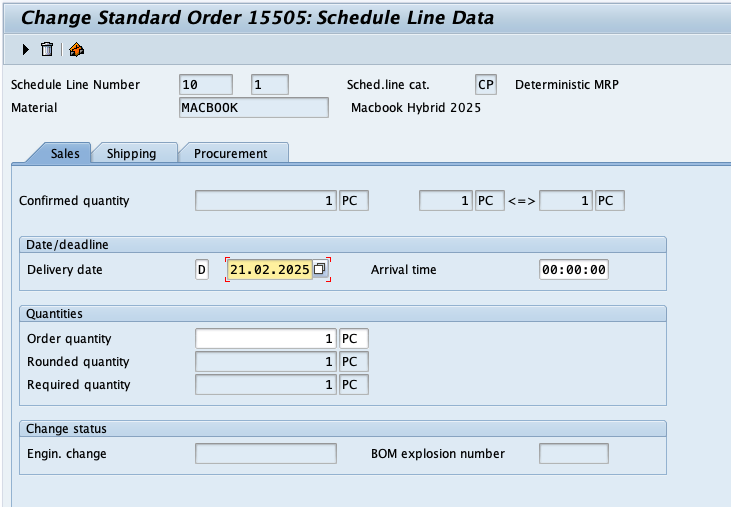Open the Shipping tab
This screenshot has height=507, width=731.
(x=131, y=153)
